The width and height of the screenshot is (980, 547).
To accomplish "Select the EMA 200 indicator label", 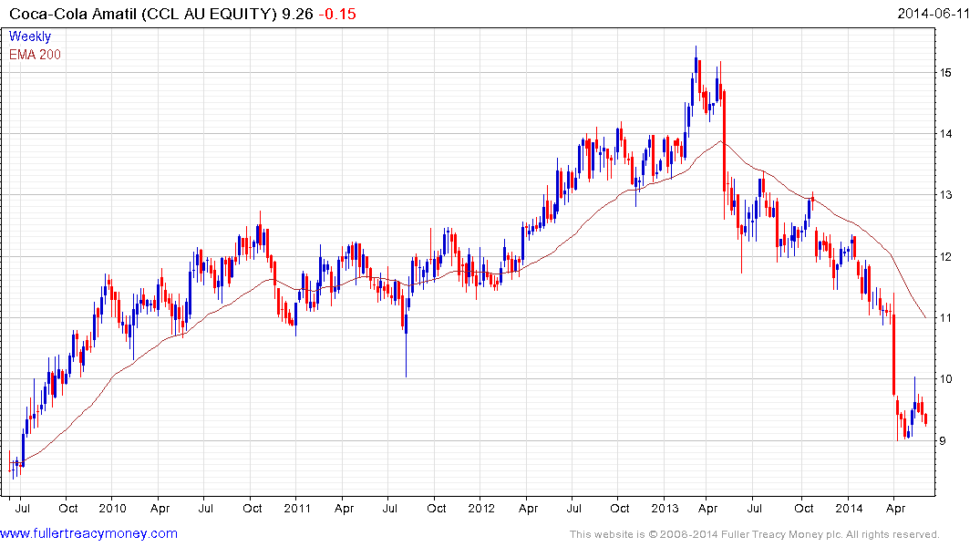I will pos(35,55).
